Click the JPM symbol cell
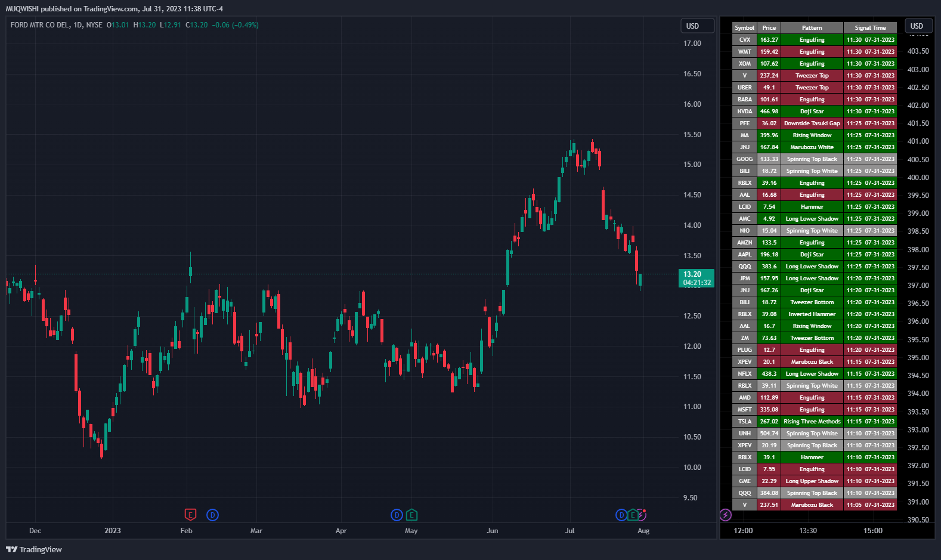 point(745,279)
